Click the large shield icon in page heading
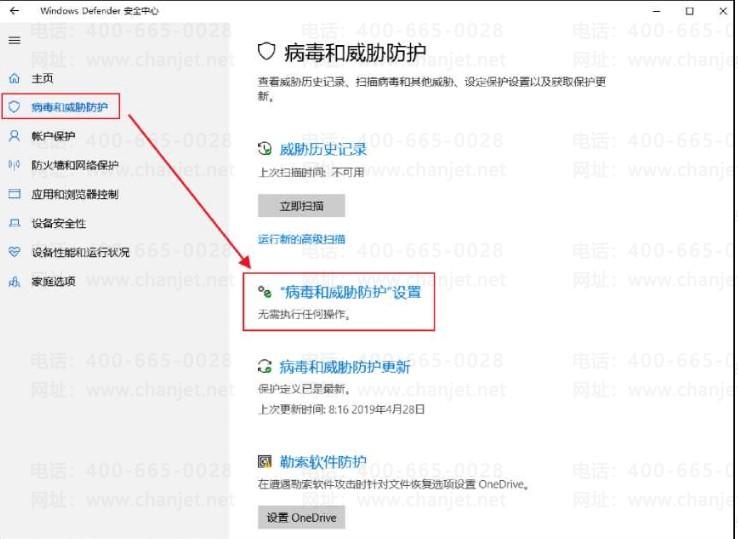738x539 pixels. coord(266,51)
